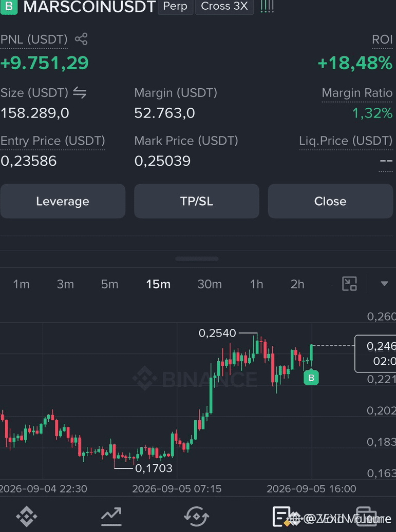Viewport: 396px width, 532px height.
Task: Select the 15m timeframe tab
Action: pyautogui.click(x=158, y=284)
